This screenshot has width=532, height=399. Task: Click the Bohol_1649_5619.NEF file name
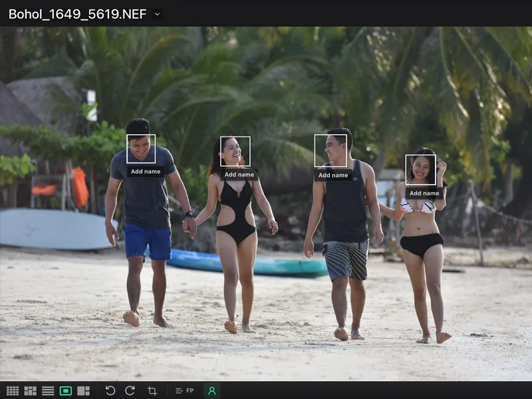pyautogui.click(x=77, y=14)
